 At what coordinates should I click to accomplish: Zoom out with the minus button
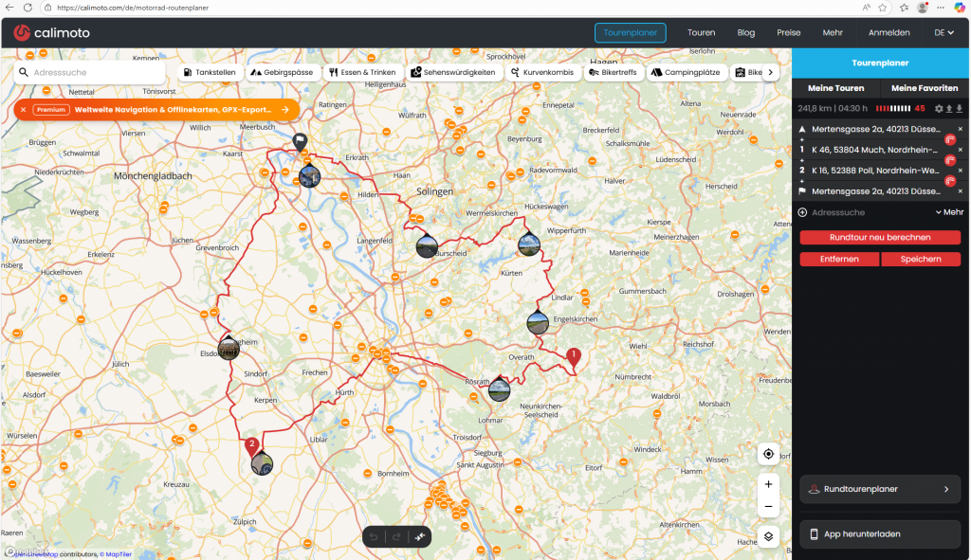(768, 507)
